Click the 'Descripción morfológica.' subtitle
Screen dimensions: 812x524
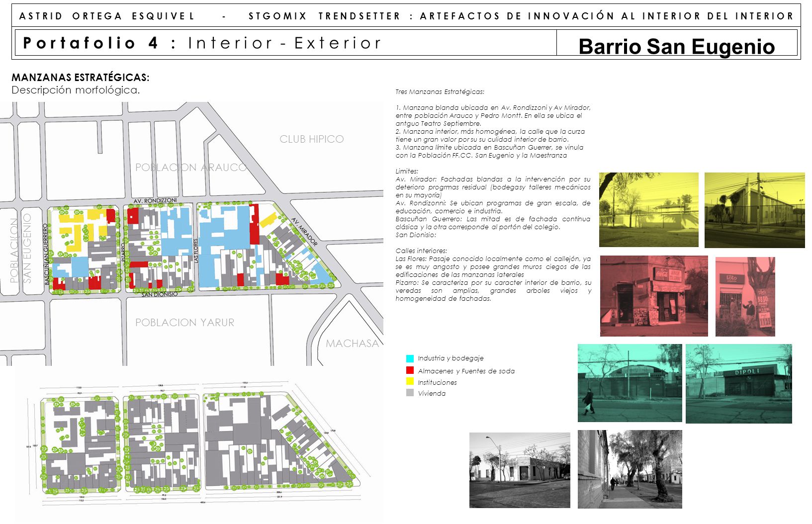pos(76,90)
